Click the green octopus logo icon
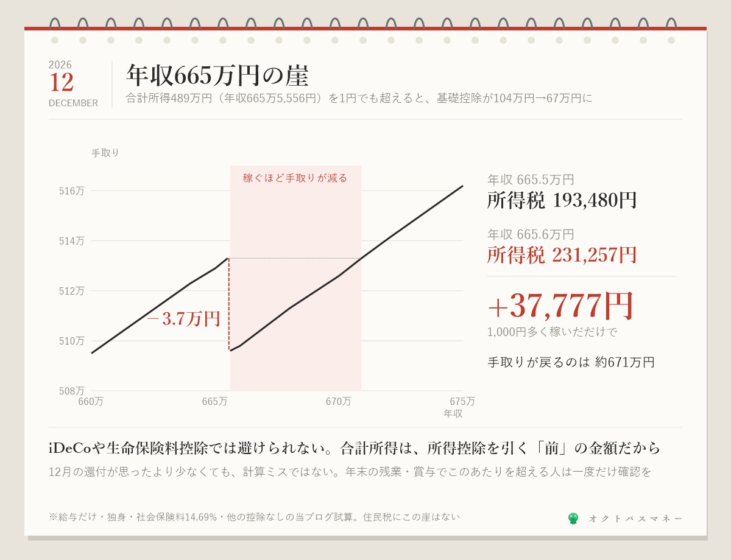The height and width of the screenshot is (560, 731). (573, 519)
